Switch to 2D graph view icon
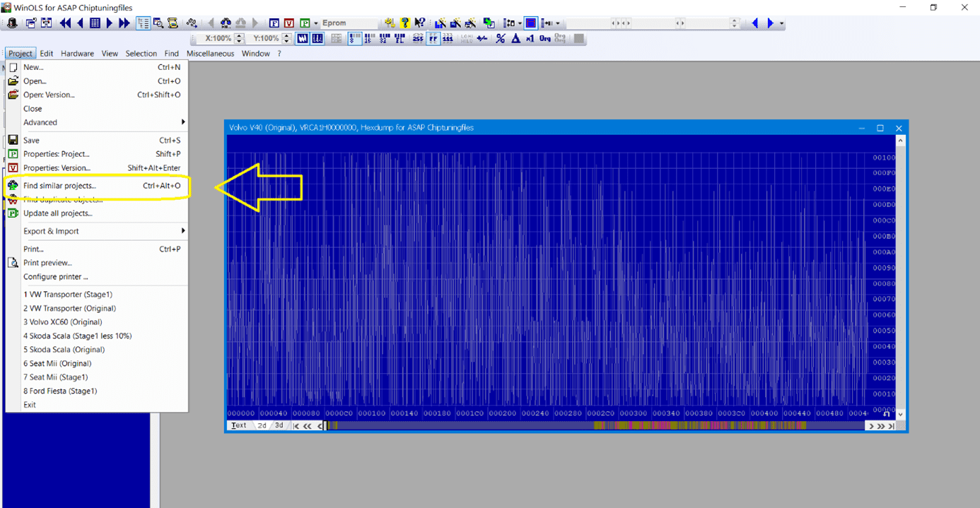Screen dimensions: 980x508 pos(318,39)
